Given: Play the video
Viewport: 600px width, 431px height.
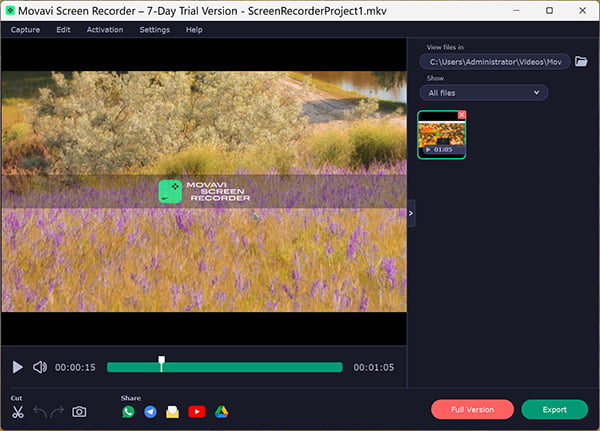Looking at the screenshot, I should [x=17, y=367].
